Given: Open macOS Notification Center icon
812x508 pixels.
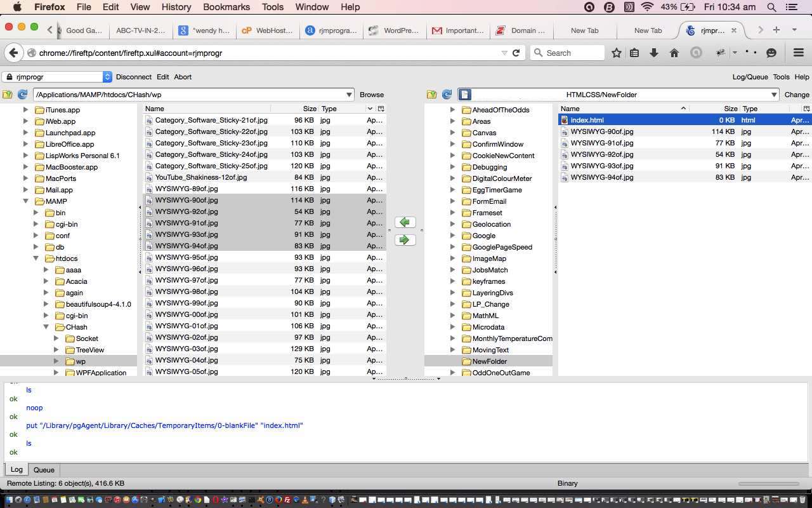Looking at the screenshot, I should tap(791, 7).
